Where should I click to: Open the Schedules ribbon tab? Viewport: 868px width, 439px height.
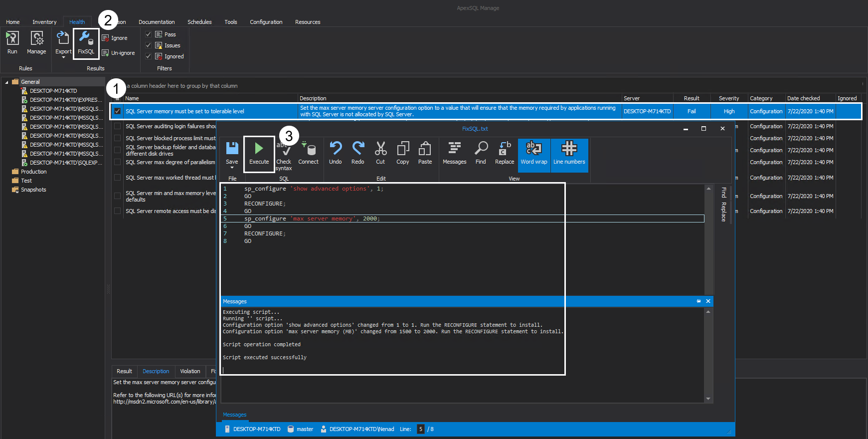pyautogui.click(x=199, y=22)
